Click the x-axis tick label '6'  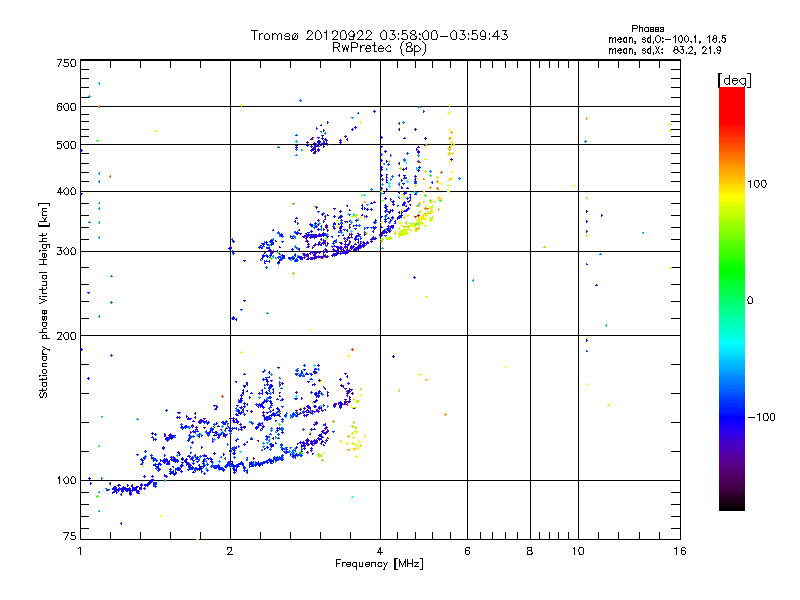pos(467,551)
